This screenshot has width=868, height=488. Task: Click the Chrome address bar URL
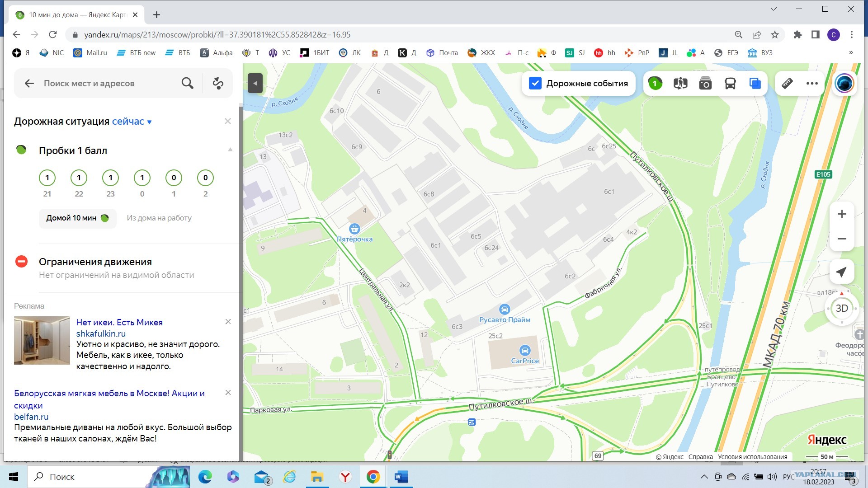(x=217, y=35)
